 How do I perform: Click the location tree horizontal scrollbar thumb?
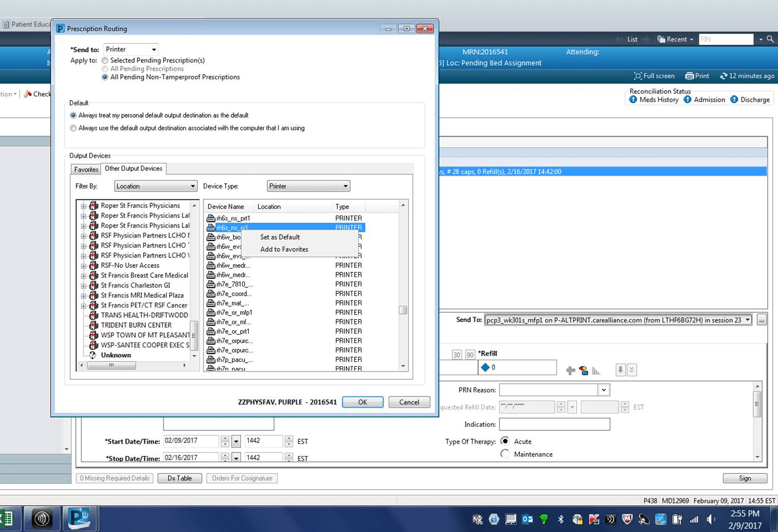112,365
